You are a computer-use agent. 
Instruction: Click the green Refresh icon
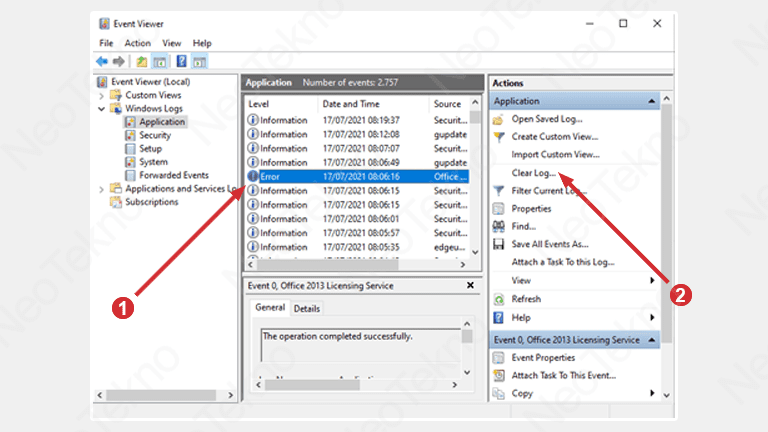[x=499, y=299]
